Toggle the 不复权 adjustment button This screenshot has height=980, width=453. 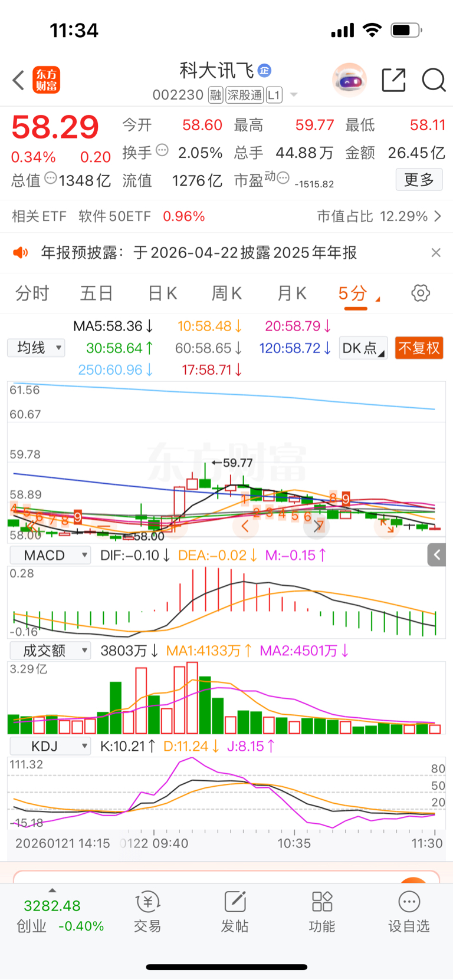pyautogui.click(x=419, y=348)
